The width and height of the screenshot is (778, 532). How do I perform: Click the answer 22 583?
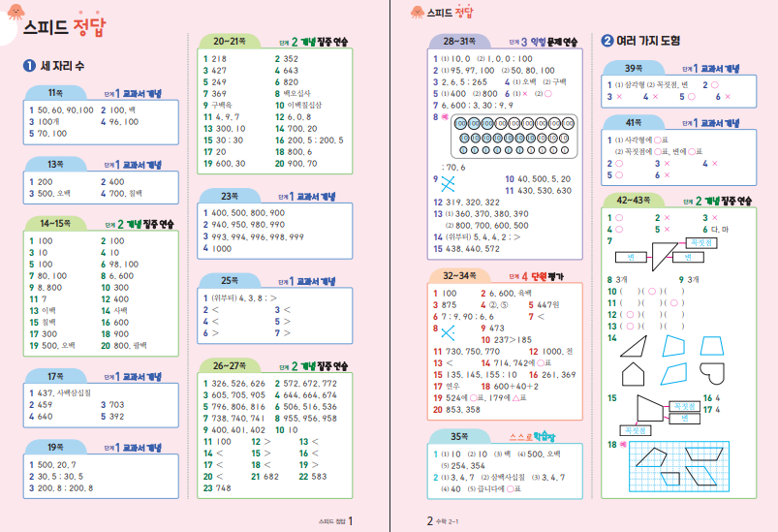point(313,477)
